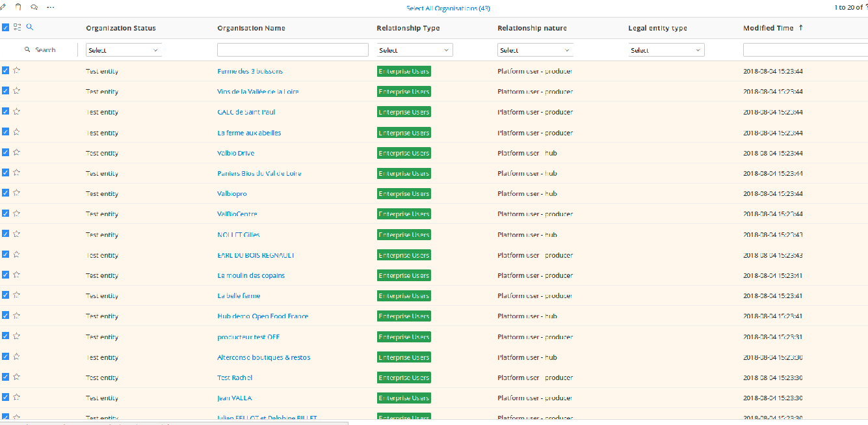
Task: Star the Ferme des 3 buissons row
Action: pos(17,70)
